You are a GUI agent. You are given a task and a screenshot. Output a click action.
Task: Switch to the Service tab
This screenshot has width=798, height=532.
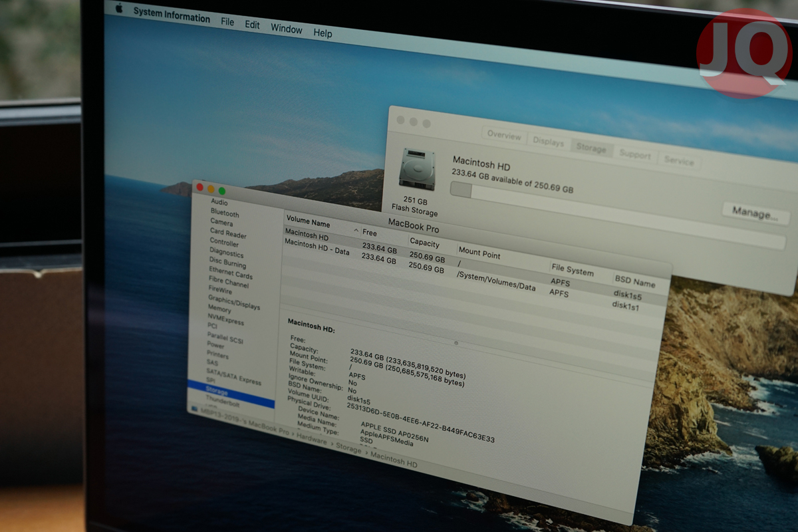[679, 162]
